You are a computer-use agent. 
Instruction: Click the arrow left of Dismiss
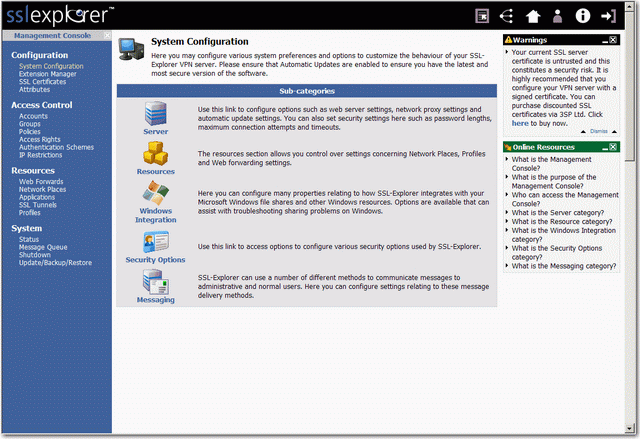(x=583, y=131)
